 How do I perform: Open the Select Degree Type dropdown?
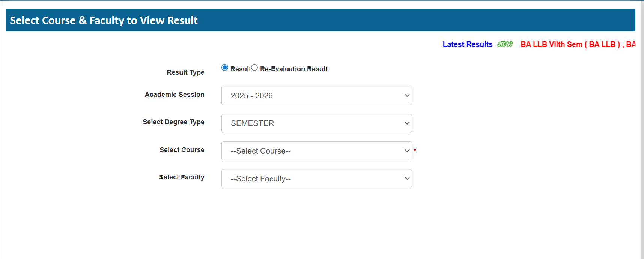(316, 123)
